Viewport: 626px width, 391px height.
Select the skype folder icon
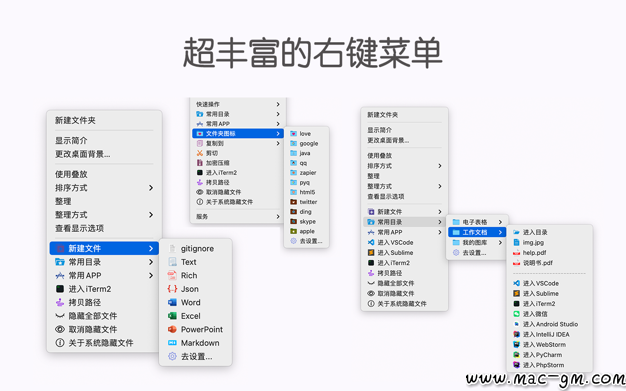[293, 222]
